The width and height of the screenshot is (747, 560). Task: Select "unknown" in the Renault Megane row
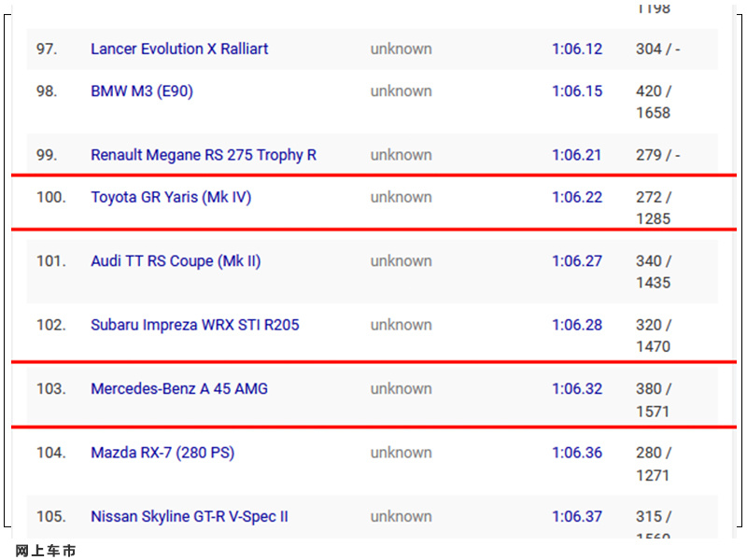(x=402, y=155)
